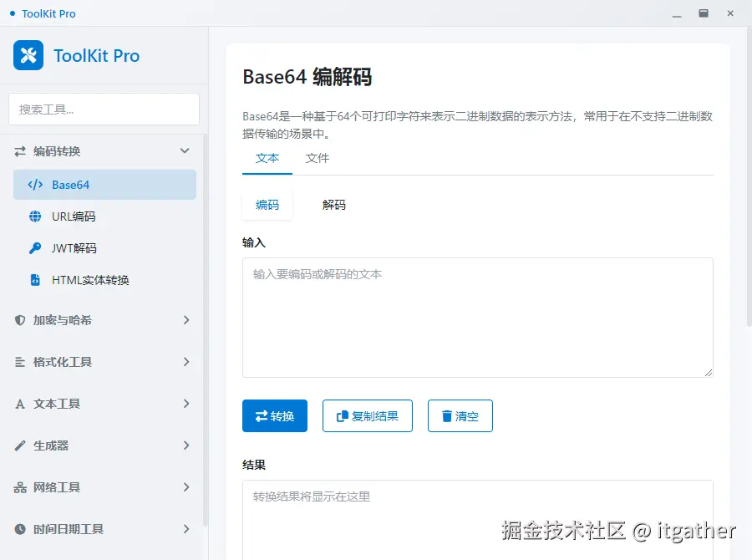The width and height of the screenshot is (752, 560).
Task: Click the globe icon beside URL编码
Action: pos(35,216)
